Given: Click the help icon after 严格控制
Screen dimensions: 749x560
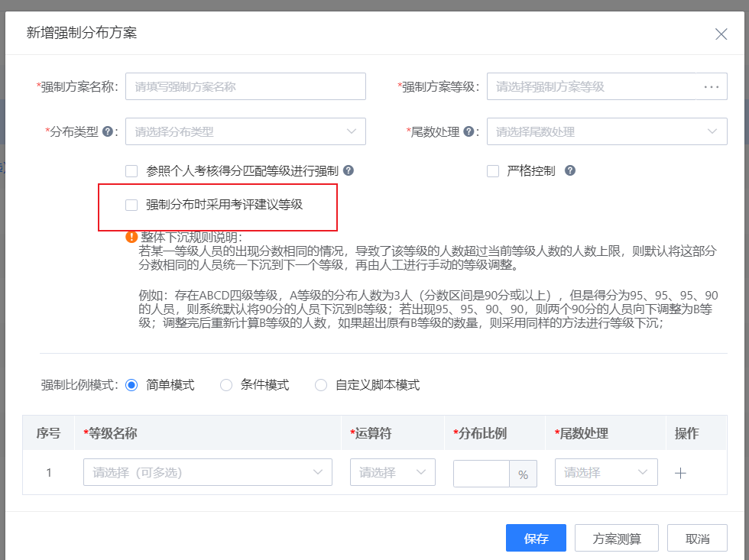Looking at the screenshot, I should pos(570,170).
